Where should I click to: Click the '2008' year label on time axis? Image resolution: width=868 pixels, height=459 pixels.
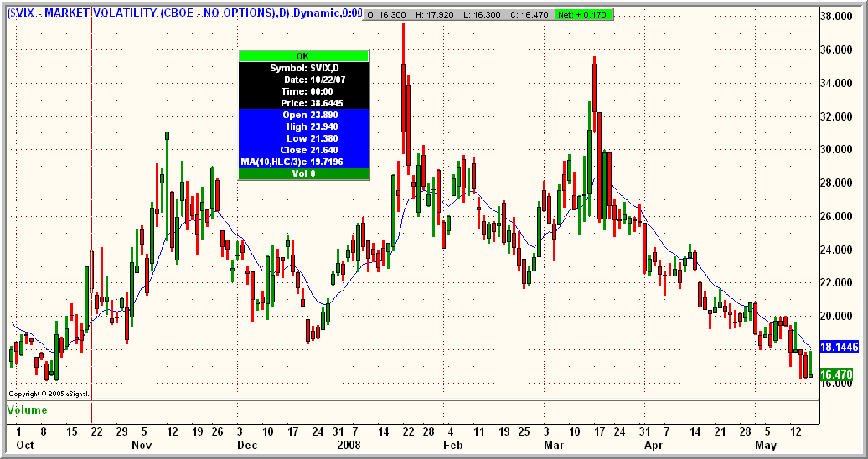(349, 445)
